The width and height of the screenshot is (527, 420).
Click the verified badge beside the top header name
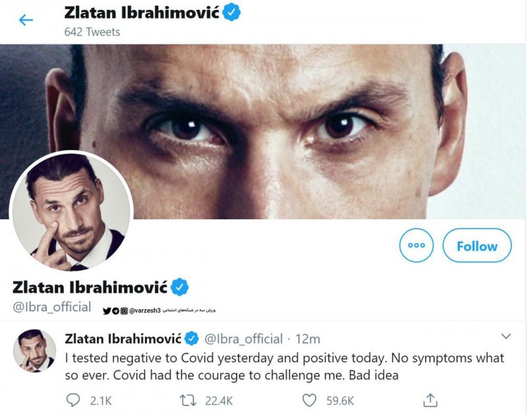coord(231,13)
